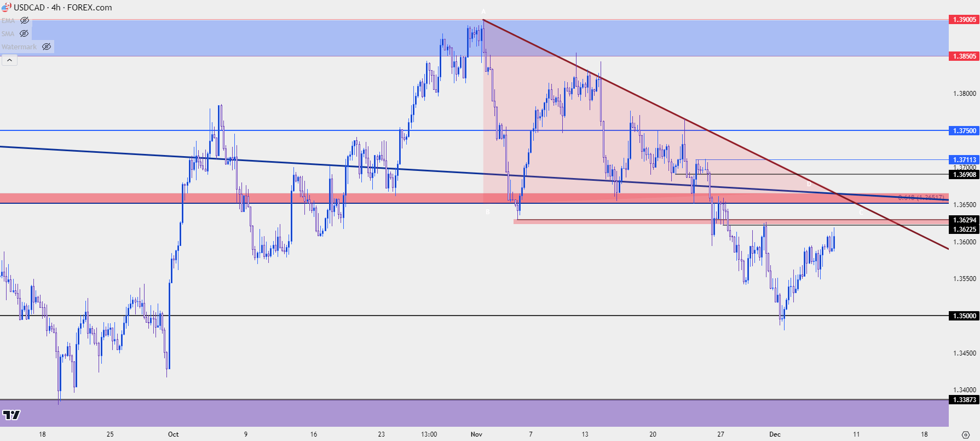Image resolution: width=980 pixels, height=441 pixels.
Task: Click the Nov label on time axis
Action: click(x=476, y=434)
